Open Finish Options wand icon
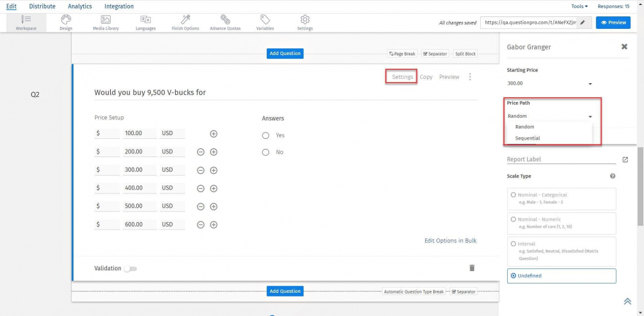 (185, 20)
